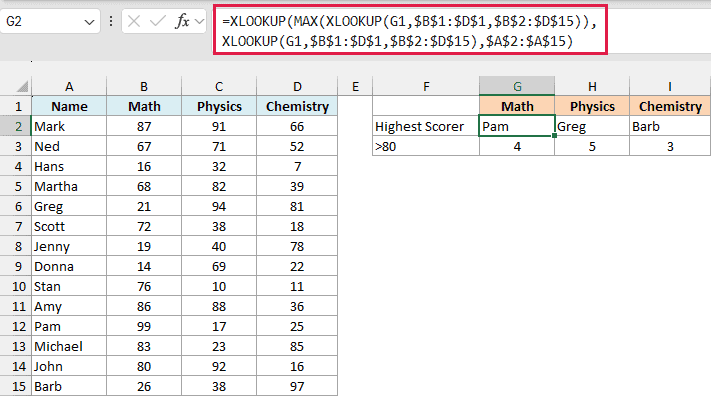Select column C header

[x=219, y=86]
